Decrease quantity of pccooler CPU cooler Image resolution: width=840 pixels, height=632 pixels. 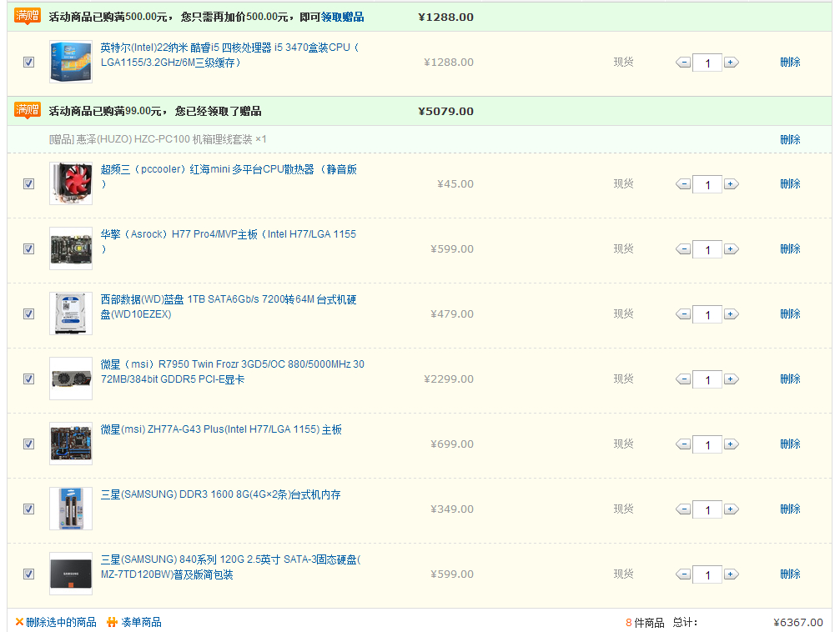pyautogui.click(x=683, y=184)
